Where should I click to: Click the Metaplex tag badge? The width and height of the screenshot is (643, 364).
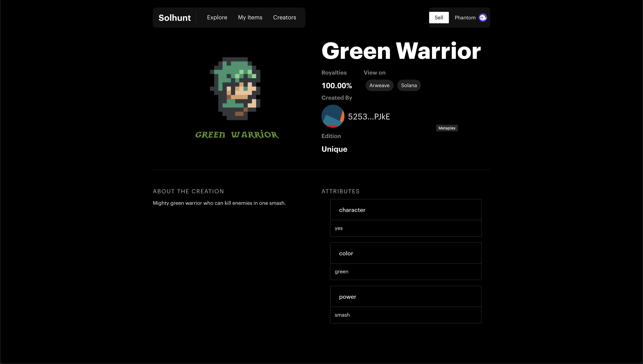click(x=447, y=128)
